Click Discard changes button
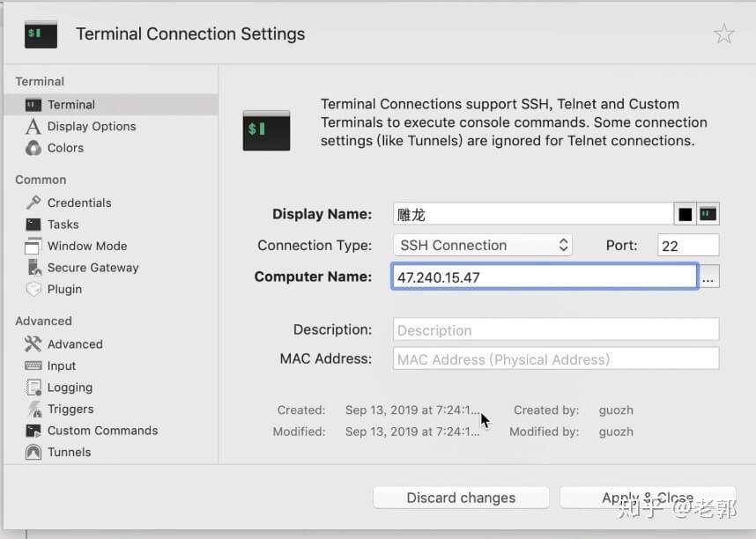The image size is (756, 539). coord(461,498)
